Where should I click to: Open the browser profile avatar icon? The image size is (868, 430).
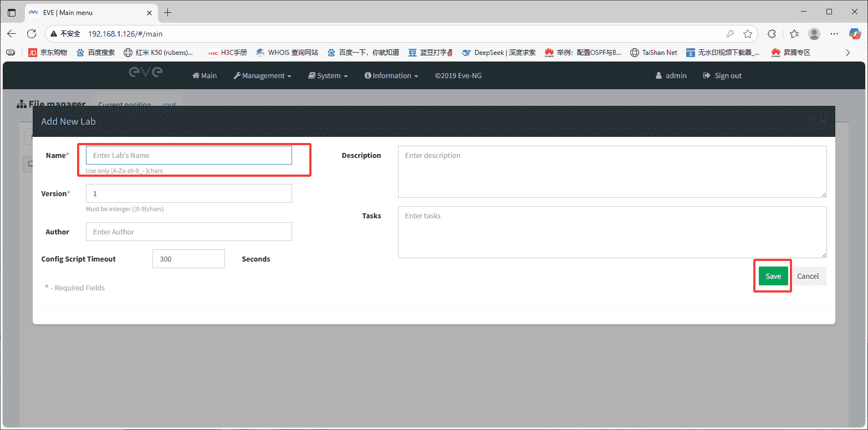coord(814,34)
